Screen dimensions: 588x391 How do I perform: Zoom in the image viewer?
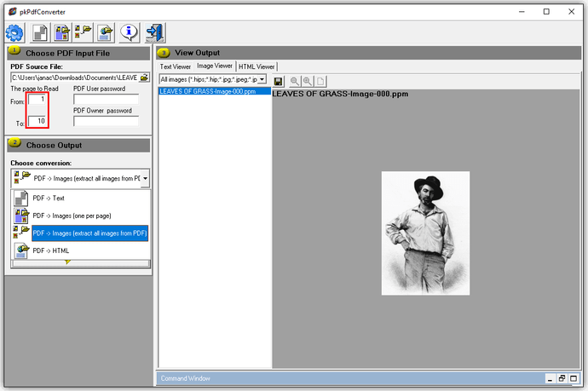tap(307, 81)
